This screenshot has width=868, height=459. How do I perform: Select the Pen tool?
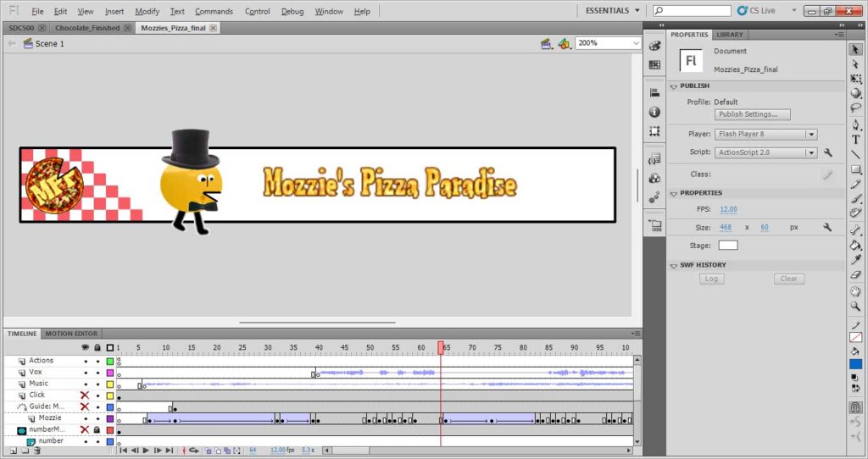(855, 125)
